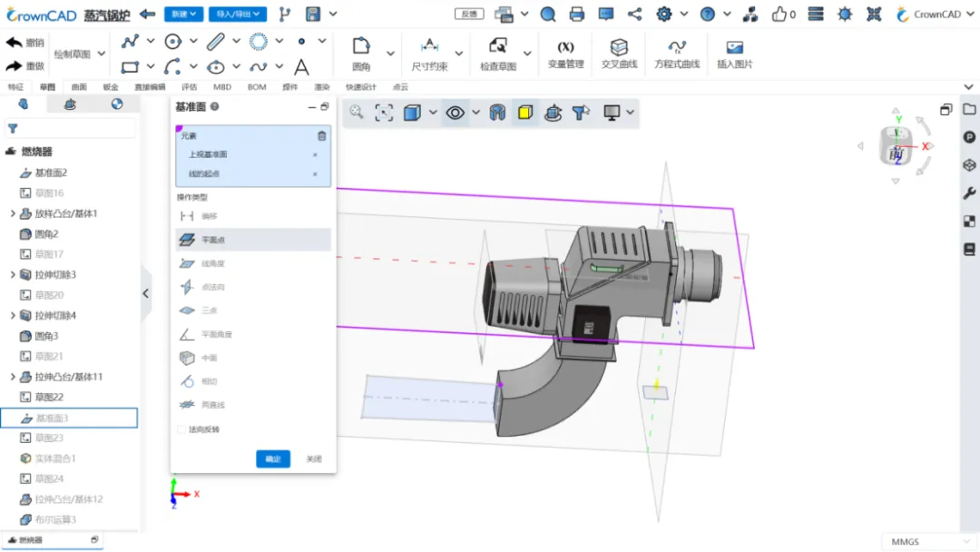Click the 方程式曲线 equation curve tool
Image resolution: width=980 pixels, height=552 pixels.
point(677,54)
